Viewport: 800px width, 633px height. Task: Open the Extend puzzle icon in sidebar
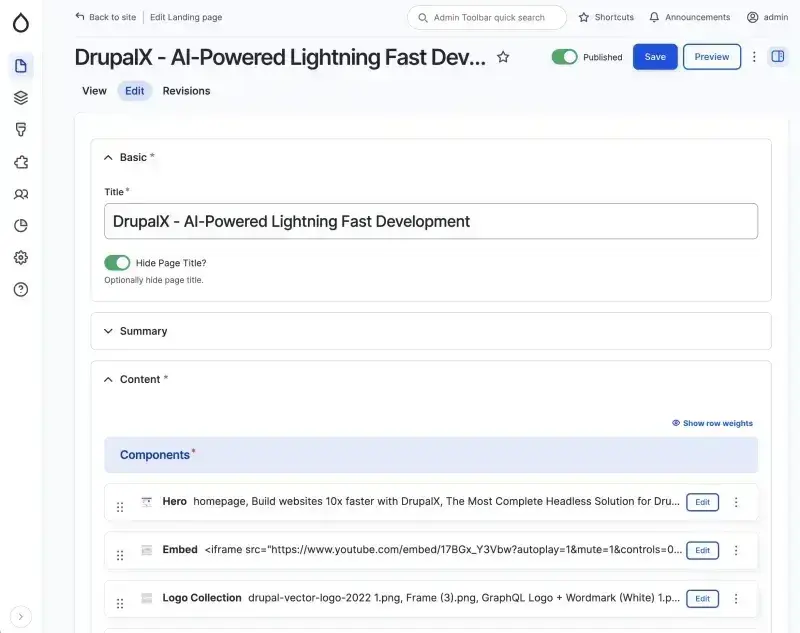(21, 162)
